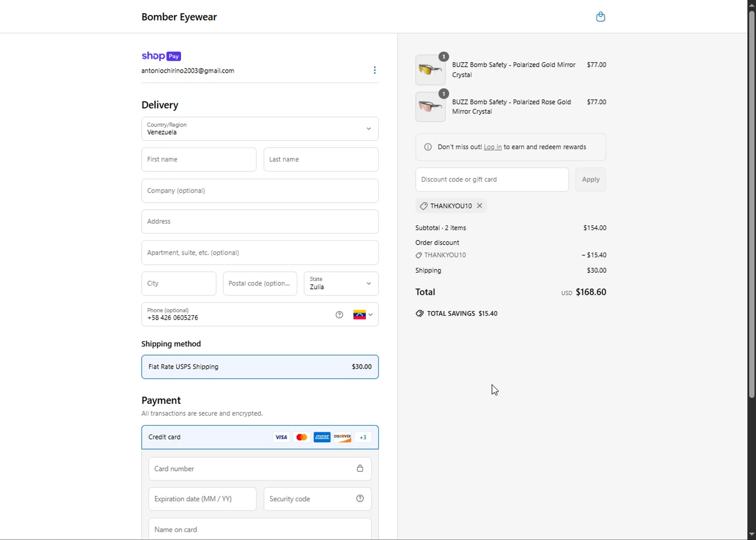The image size is (756, 540).
Task: Click the Shop Pay logo
Action: coord(161,56)
